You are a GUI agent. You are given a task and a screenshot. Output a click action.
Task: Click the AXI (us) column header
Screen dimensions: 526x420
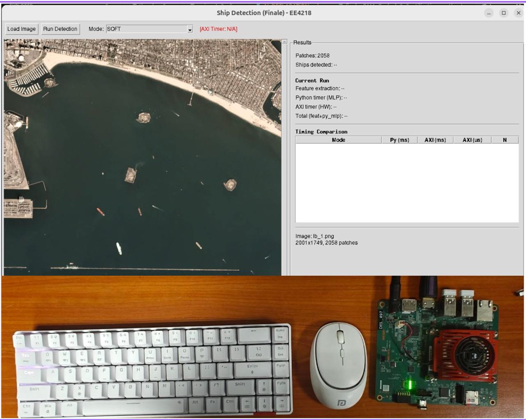coord(472,140)
